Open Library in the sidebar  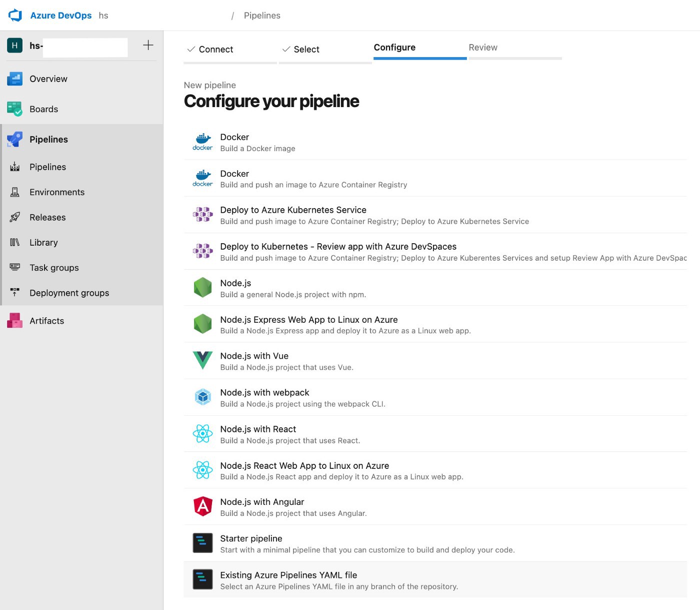[x=81, y=242]
